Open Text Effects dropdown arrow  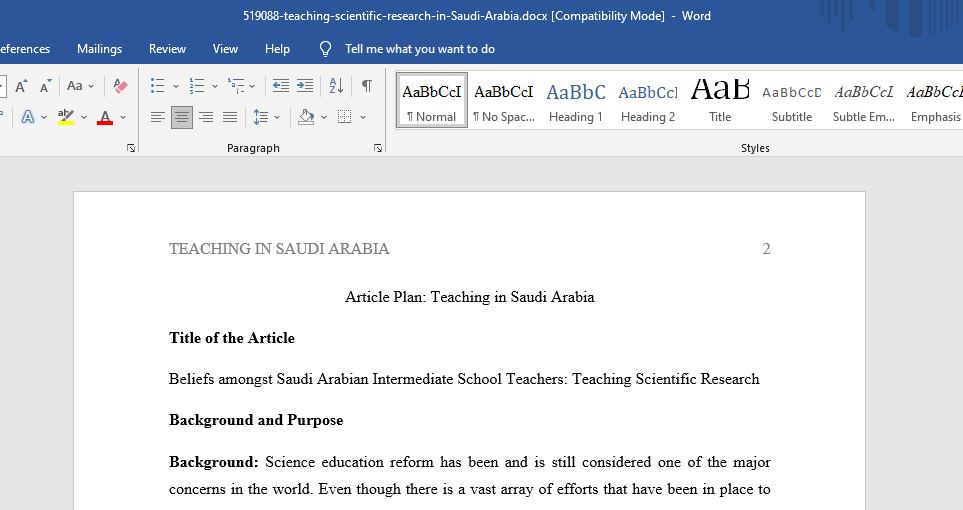click(x=44, y=117)
